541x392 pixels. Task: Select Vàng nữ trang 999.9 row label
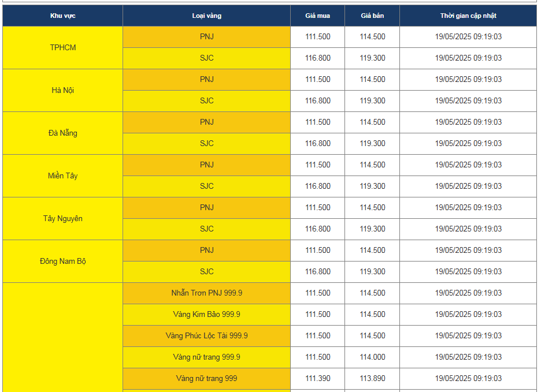click(206, 357)
